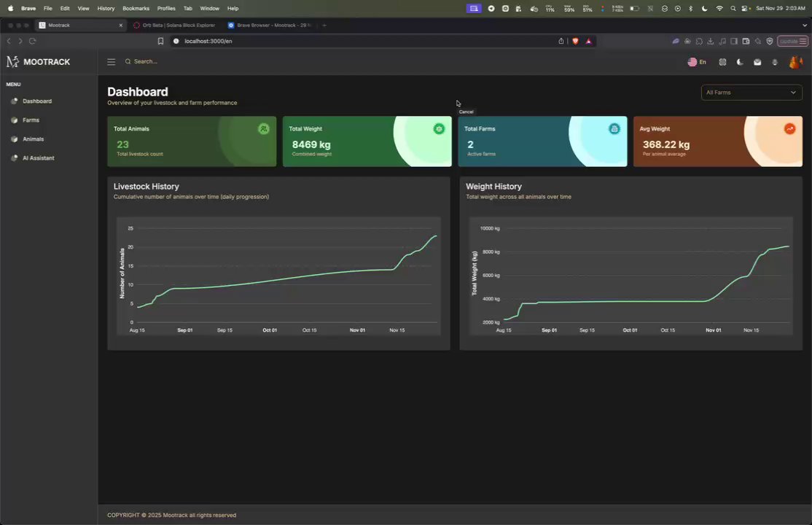Click the Avg Weight trend icon

tap(789, 129)
